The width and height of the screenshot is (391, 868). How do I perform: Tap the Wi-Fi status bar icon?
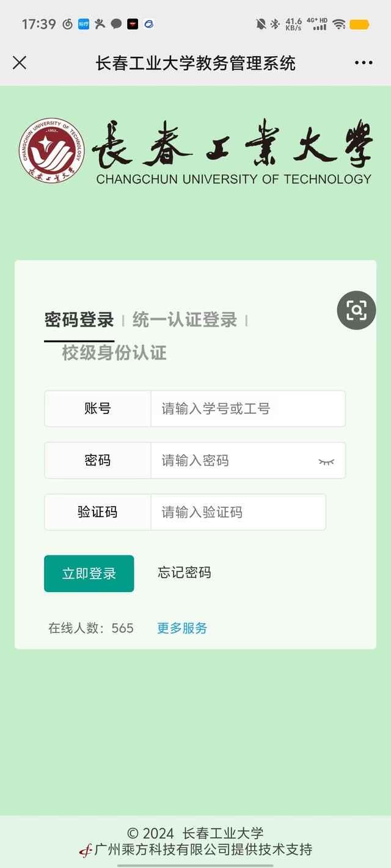point(339,24)
